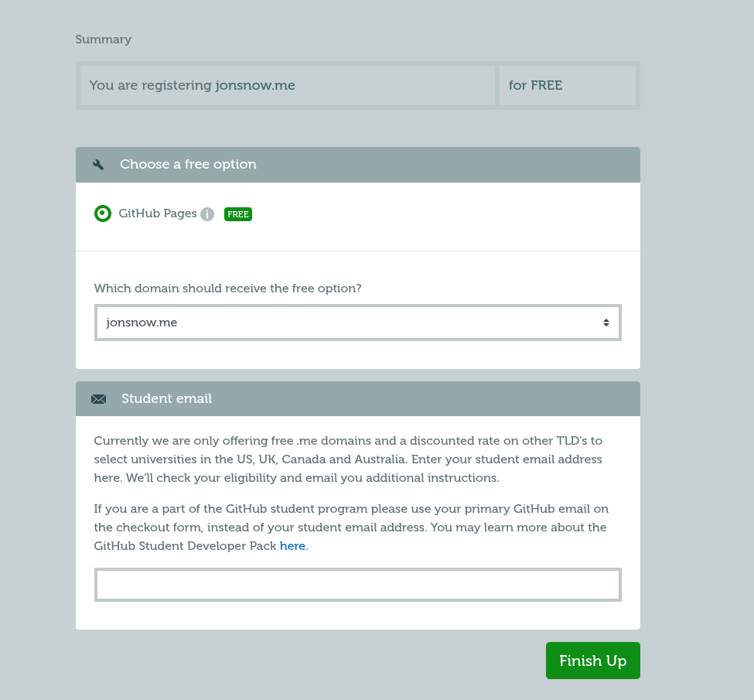Click the 'Currently we are only offering' paragraph

[348, 459]
